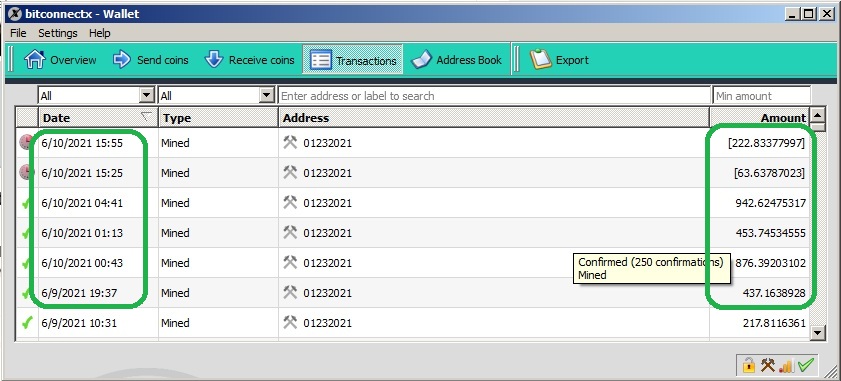Click amount [222.83377997]

click(766, 143)
